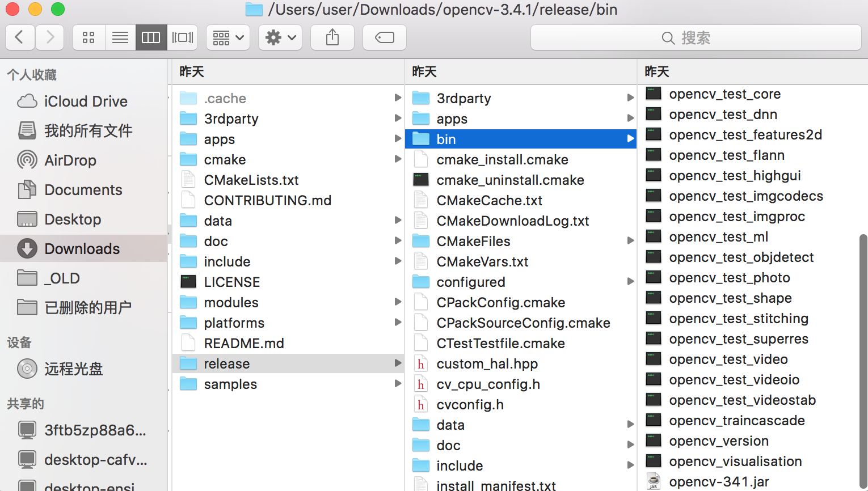This screenshot has width=868, height=491.
Task: Switch to list view mode
Action: click(x=120, y=37)
